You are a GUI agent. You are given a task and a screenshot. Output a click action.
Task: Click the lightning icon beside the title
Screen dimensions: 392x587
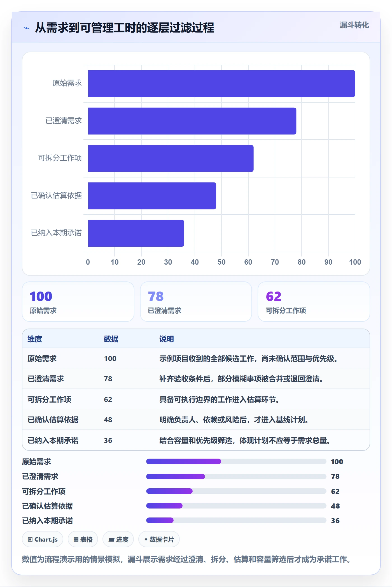point(27,28)
